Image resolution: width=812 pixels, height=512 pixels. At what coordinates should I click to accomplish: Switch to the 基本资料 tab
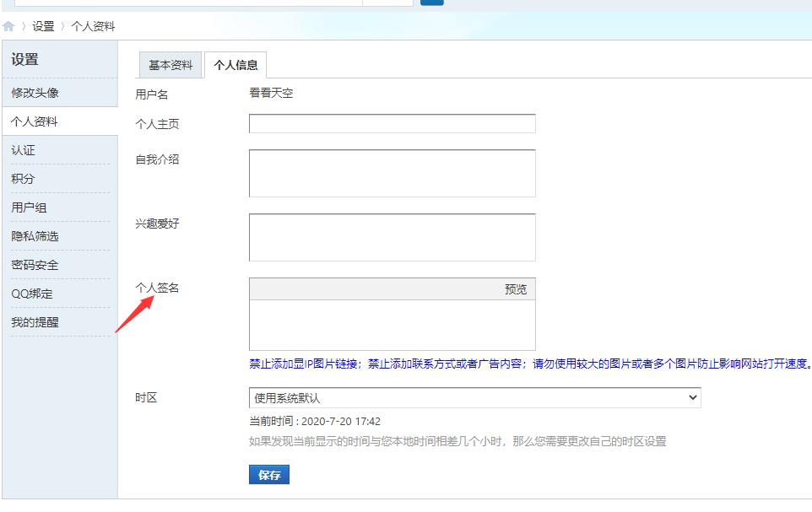click(169, 62)
